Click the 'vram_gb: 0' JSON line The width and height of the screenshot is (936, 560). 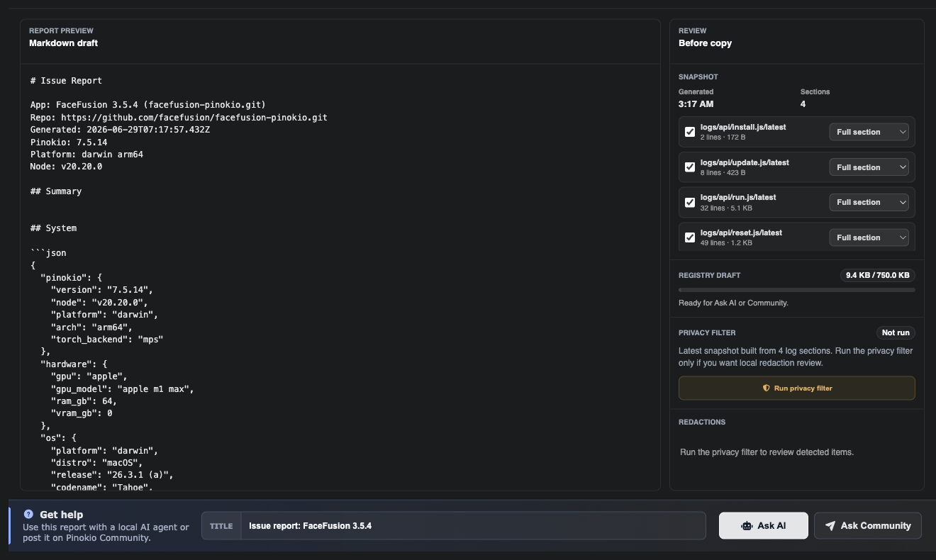tap(82, 413)
